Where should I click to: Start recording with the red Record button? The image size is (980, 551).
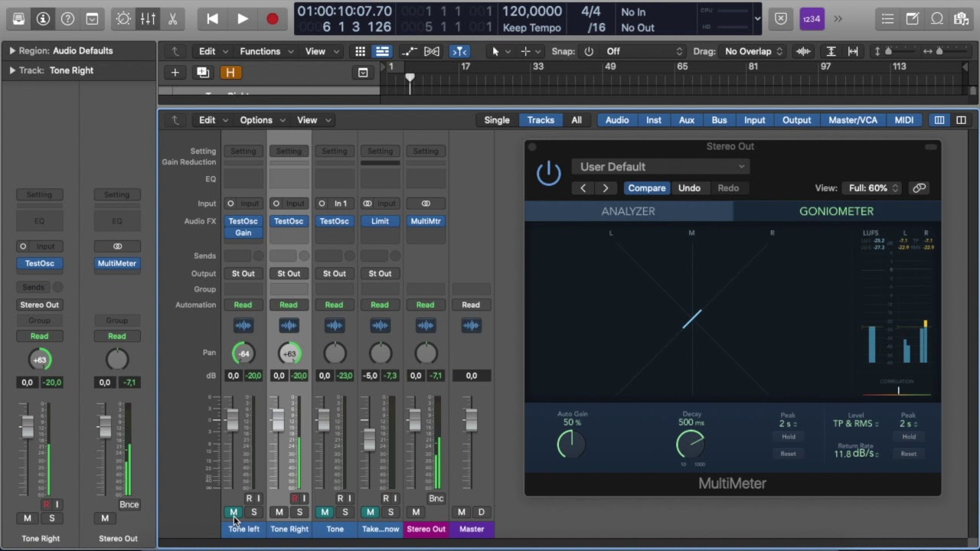tap(272, 18)
